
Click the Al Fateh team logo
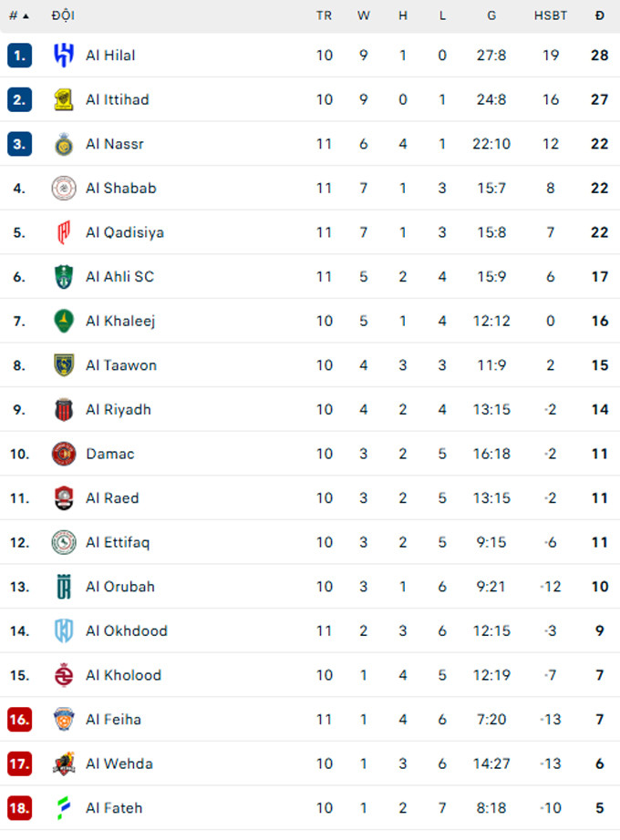pos(63,808)
